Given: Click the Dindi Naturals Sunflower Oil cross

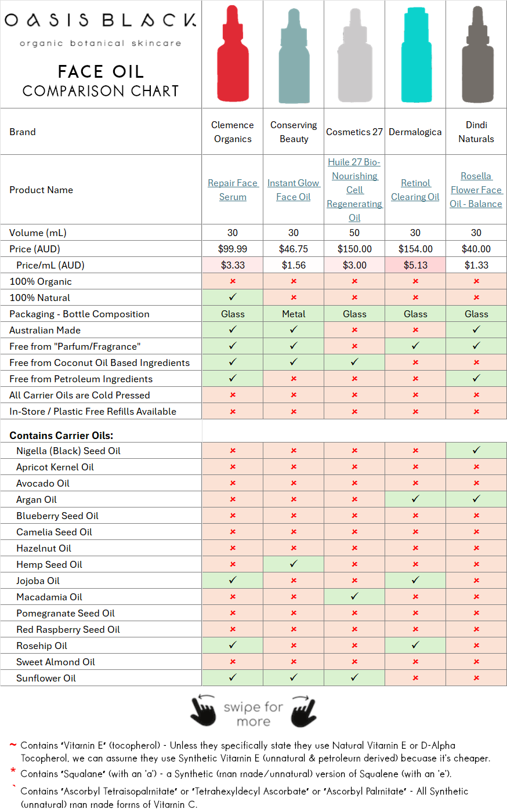Looking at the screenshot, I should pos(476,678).
